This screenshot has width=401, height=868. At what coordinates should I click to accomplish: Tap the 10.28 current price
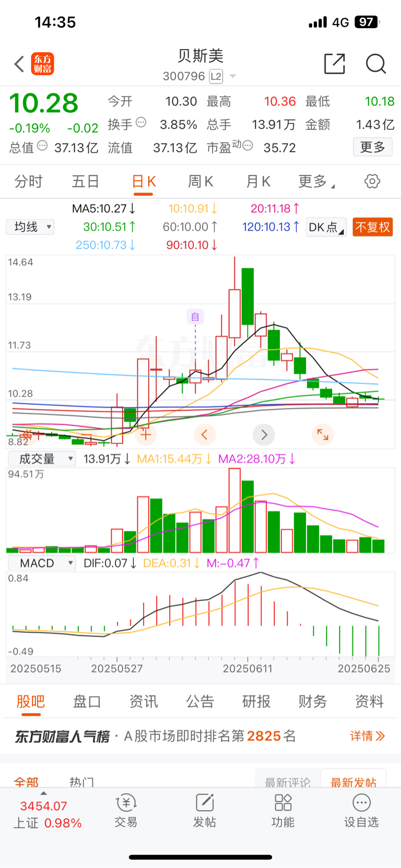(44, 103)
